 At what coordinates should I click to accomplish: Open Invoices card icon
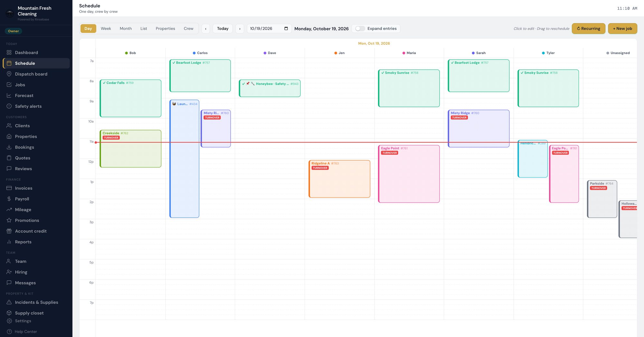click(x=9, y=188)
